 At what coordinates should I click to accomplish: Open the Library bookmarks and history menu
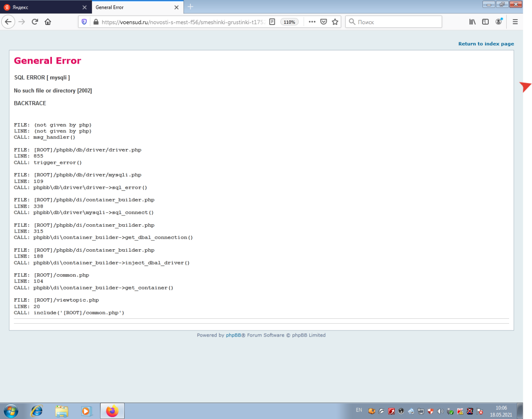pos(472,22)
